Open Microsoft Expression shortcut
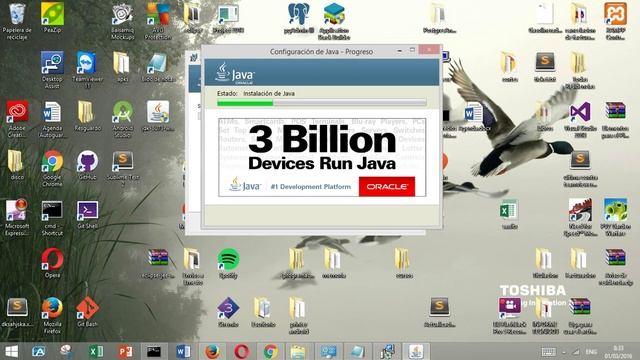 17,217
